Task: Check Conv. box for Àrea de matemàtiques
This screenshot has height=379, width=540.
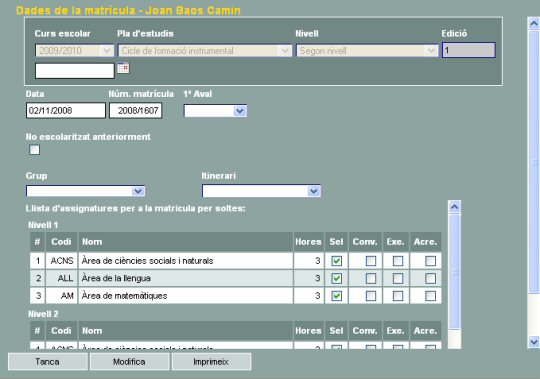Action: tap(371, 296)
